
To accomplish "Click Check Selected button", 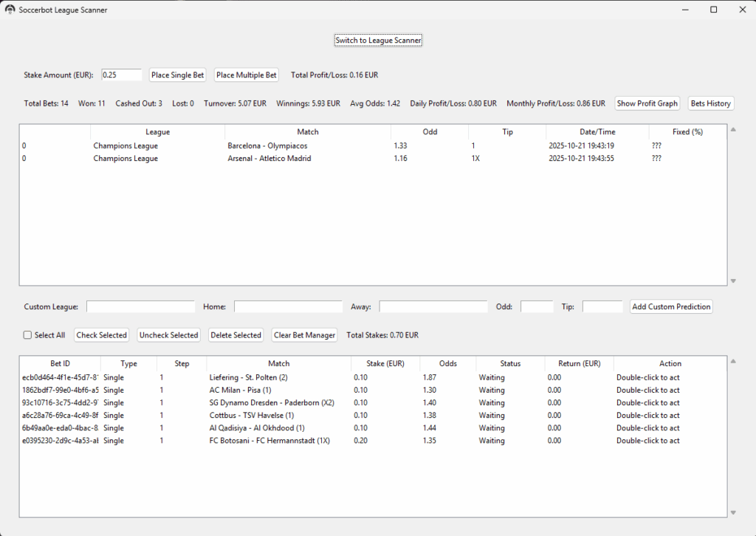I will [101, 335].
